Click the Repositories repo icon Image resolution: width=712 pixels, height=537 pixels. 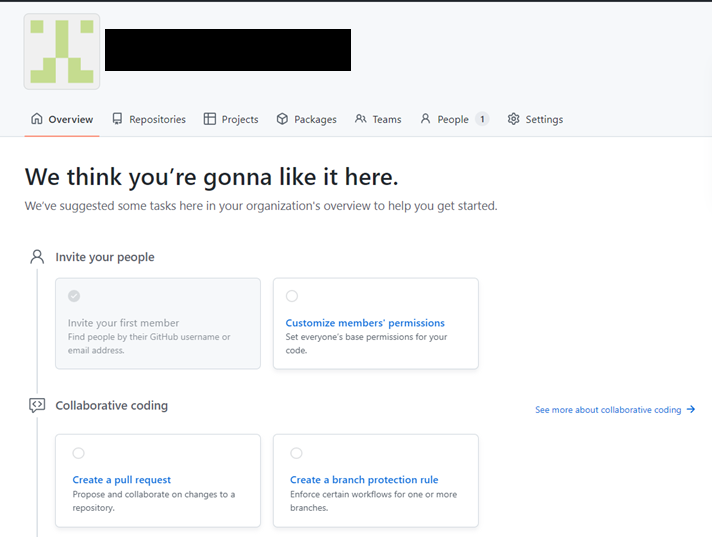117,119
